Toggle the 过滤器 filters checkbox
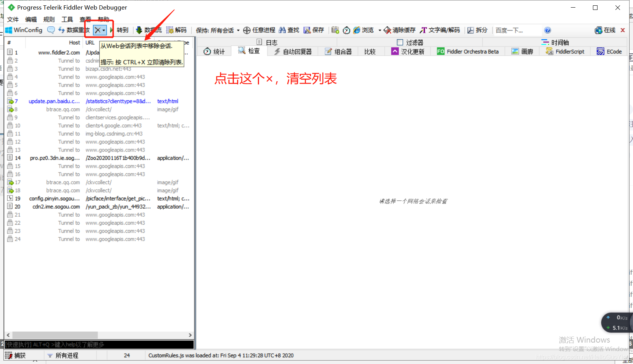This screenshot has height=364, width=633. tap(400, 42)
